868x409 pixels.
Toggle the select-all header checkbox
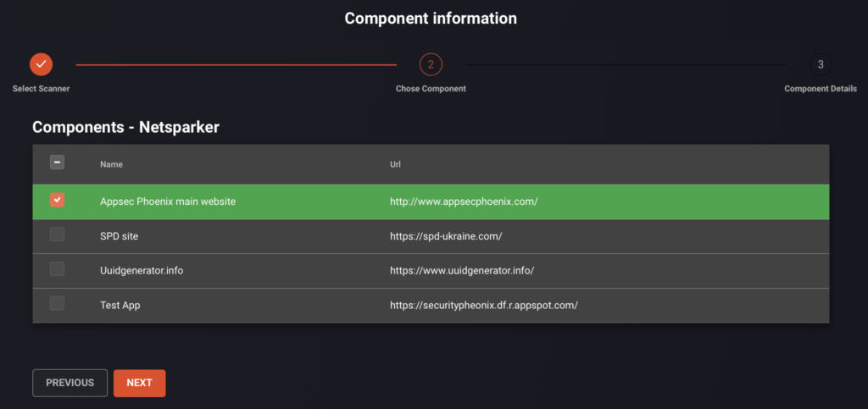coord(57,163)
